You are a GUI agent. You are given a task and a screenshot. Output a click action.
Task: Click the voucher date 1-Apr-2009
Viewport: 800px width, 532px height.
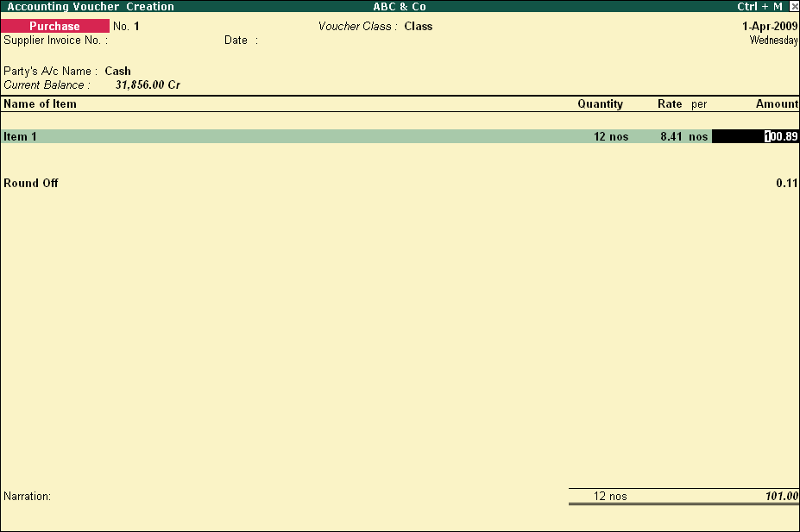coord(769,27)
